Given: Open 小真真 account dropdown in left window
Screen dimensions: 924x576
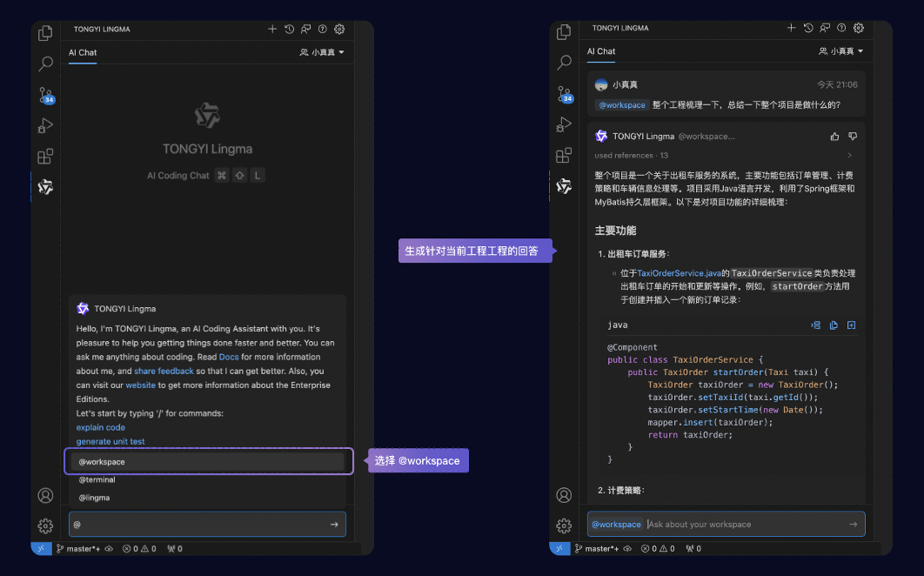Looking at the screenshot, I should click(x=322, y=52).
